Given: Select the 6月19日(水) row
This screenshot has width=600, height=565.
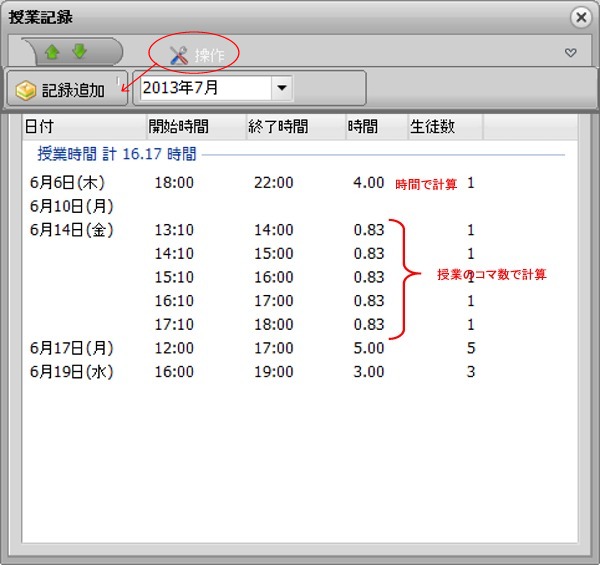Looking at the screenshot, I should click(x=300, y=372).
